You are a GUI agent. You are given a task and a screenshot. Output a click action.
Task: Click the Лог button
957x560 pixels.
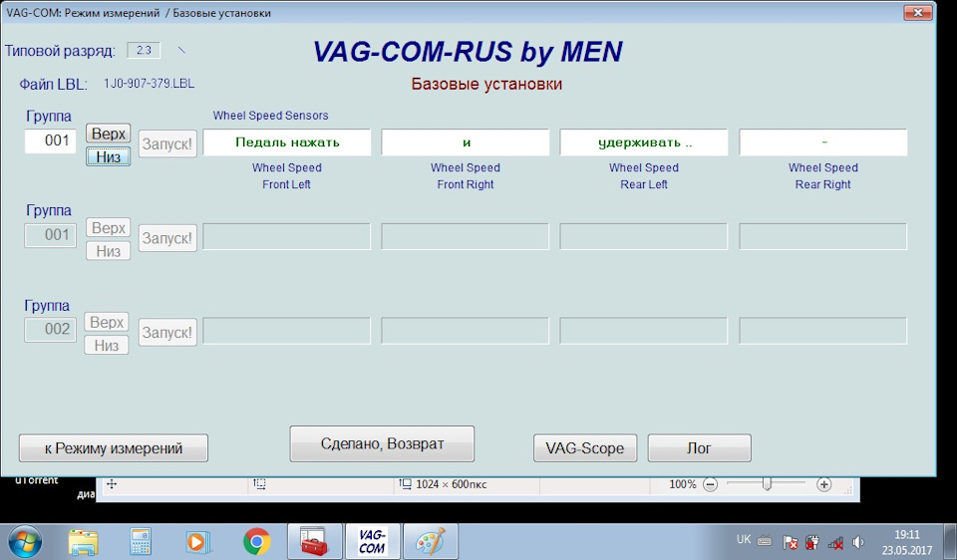[x=699, y=448]
